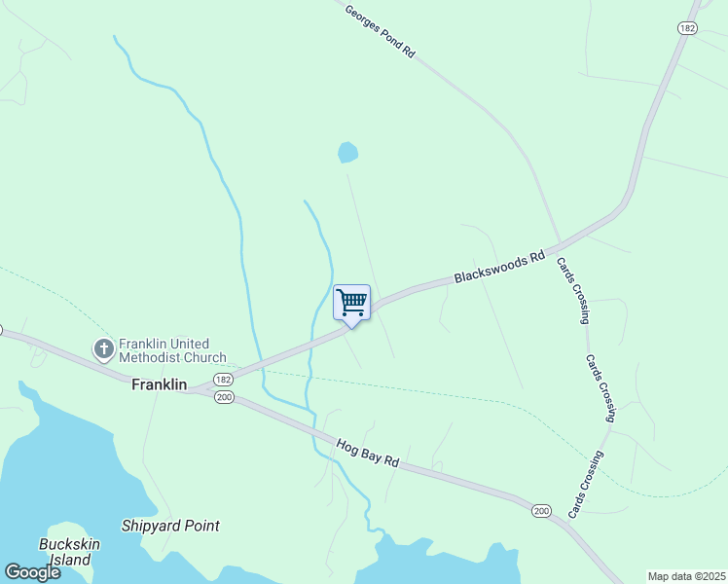Viewport: 728px width, 584px height.
Task: Click the Map data ©2025 attribution
Action: pos(687,576)
